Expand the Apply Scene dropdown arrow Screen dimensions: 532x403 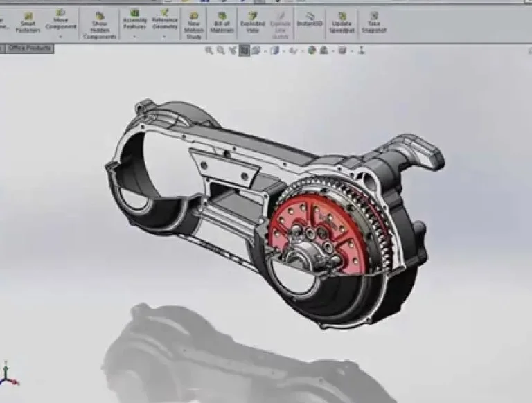tap(333, 51)
